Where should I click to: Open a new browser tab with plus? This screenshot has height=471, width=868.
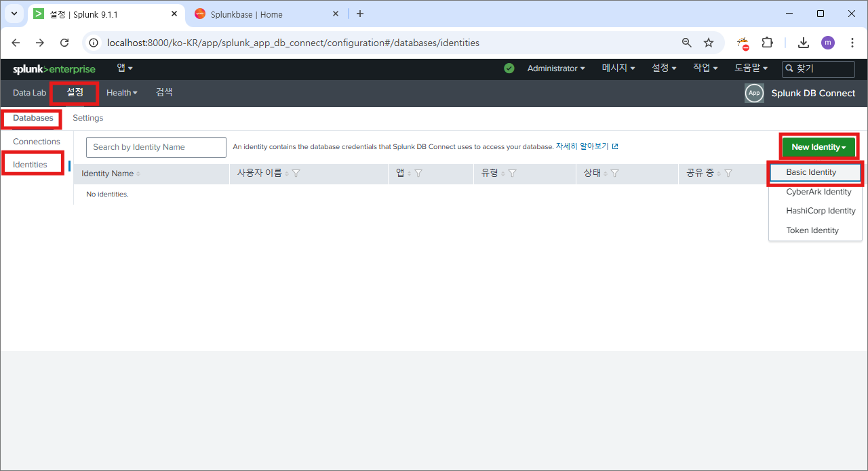point(360,14)
